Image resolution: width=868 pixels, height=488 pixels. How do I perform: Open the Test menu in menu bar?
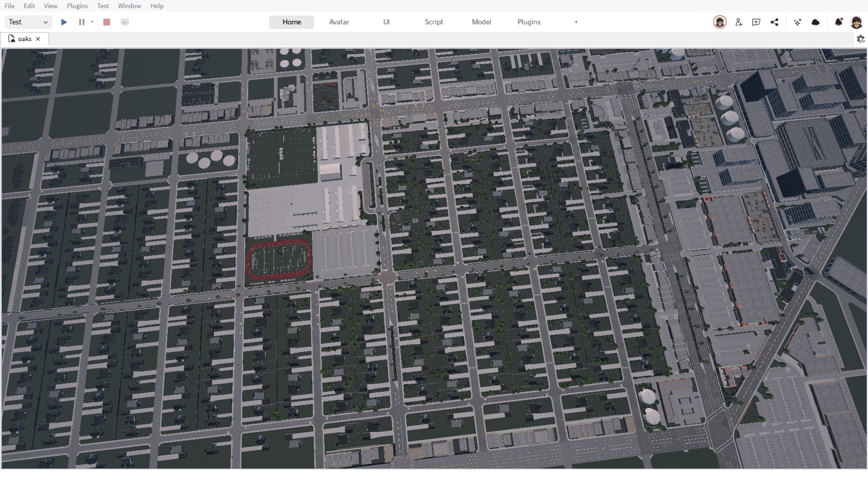103,6
